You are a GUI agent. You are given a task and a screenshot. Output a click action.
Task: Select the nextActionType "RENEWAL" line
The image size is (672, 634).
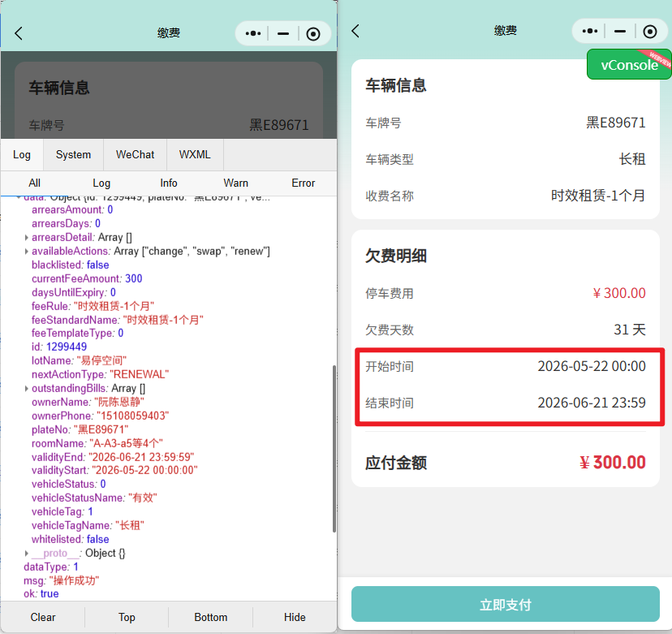pyautogui.click(x=101, y=374)
